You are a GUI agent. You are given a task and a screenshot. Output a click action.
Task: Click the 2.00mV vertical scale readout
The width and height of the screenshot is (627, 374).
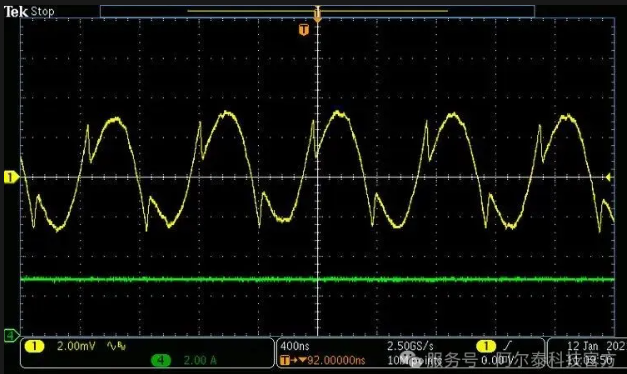(x=76, y=346)
